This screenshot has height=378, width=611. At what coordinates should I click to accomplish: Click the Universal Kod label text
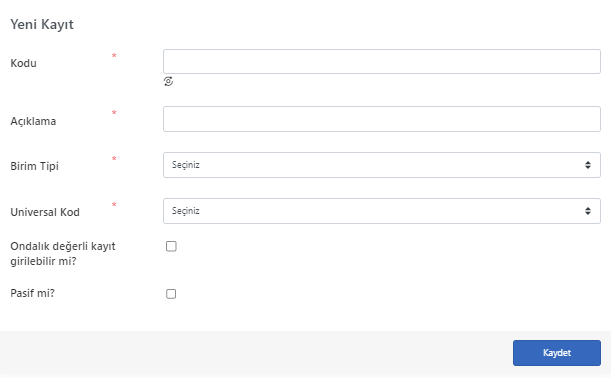(x=45, y=212)
